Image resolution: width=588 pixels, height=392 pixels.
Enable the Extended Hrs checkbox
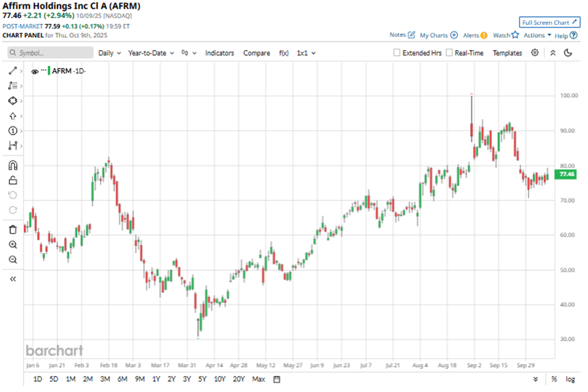(397, 53)
